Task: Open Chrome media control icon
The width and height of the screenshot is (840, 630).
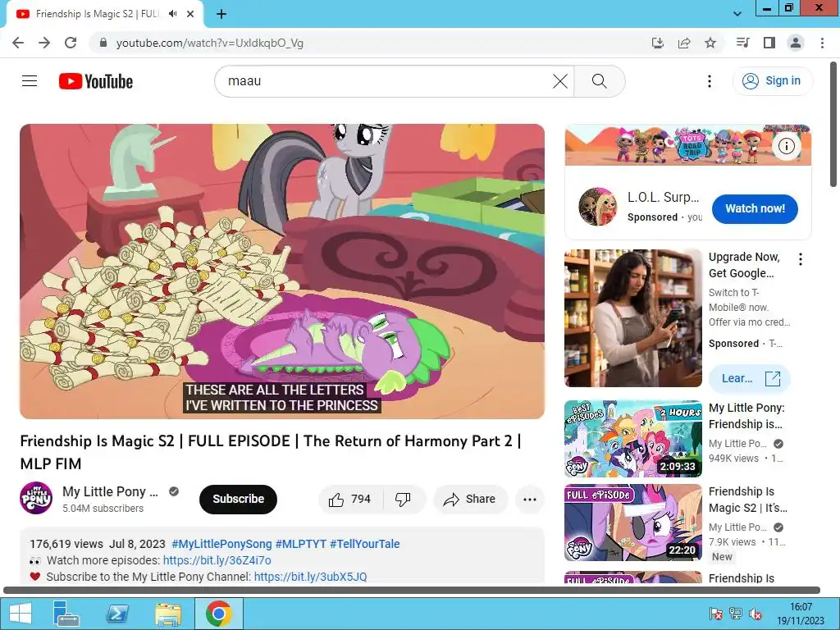Action: (x=742, y=43)
